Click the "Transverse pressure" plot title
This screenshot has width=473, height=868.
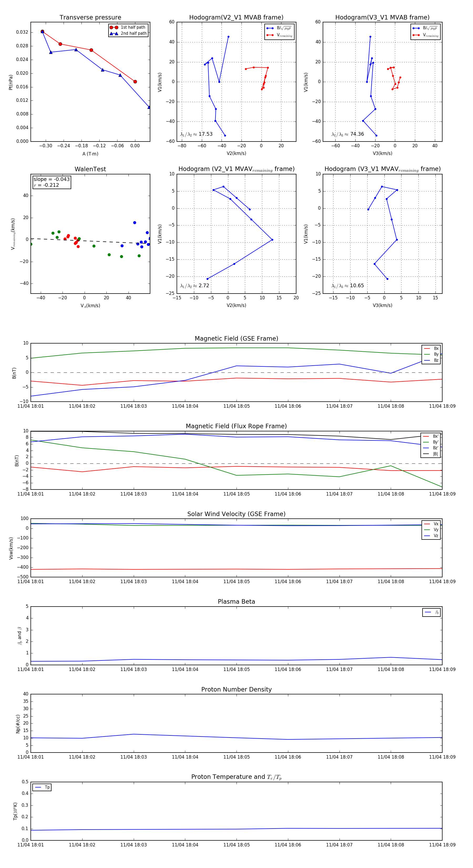(90, 18)
